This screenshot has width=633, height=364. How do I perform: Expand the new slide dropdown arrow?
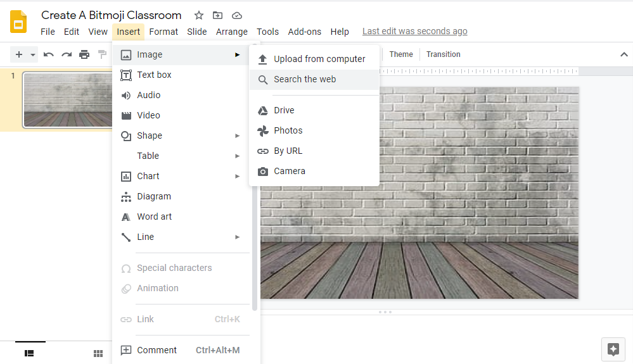pyautogui.click(x=33, y=55)
